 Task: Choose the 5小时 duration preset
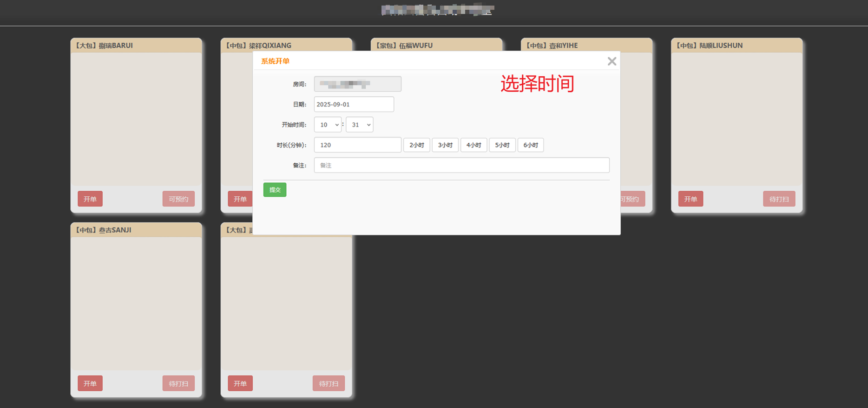point(502,145)
